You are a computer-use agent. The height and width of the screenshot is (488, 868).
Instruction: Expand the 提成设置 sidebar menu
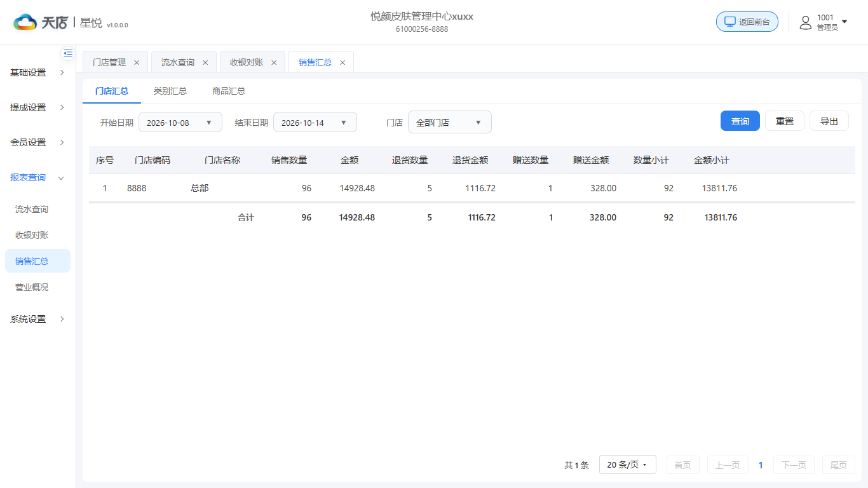pos(37,107)
